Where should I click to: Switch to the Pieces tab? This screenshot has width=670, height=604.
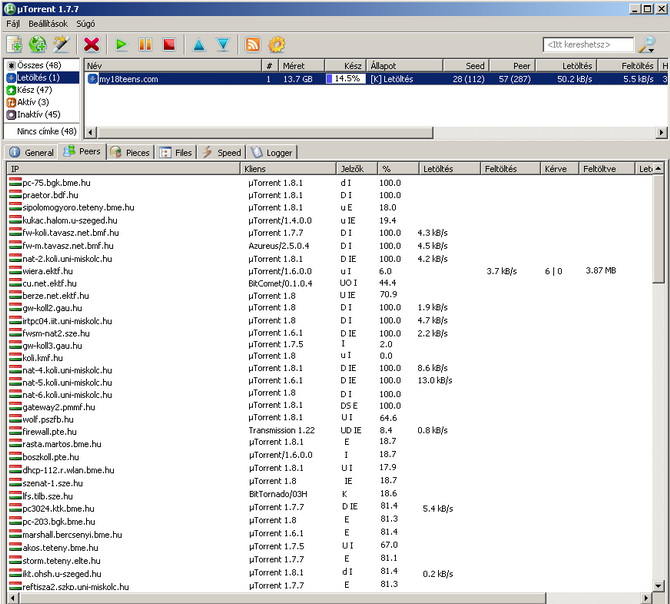click(x=129, y=152)
